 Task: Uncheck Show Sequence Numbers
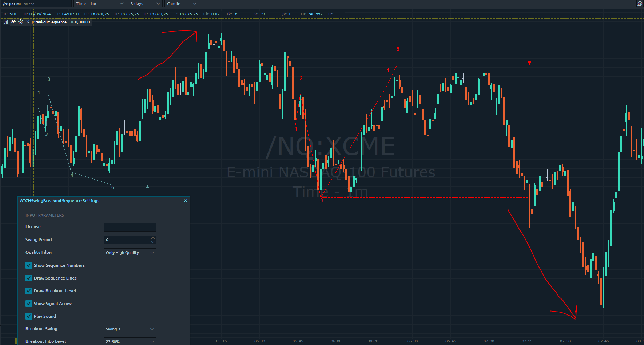coord(29,265)
